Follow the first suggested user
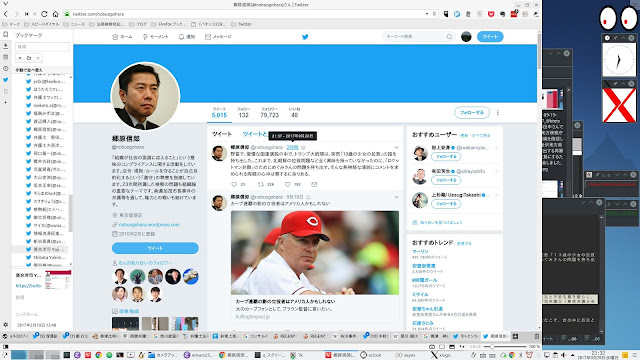640x360 pixels. click(446, 157)
